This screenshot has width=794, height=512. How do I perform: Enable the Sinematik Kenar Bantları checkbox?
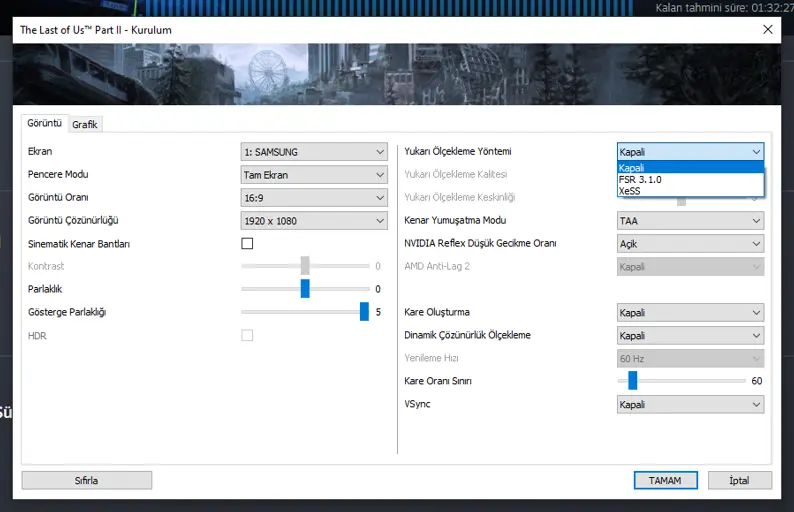pyautogui.click(x=247, y=244)
